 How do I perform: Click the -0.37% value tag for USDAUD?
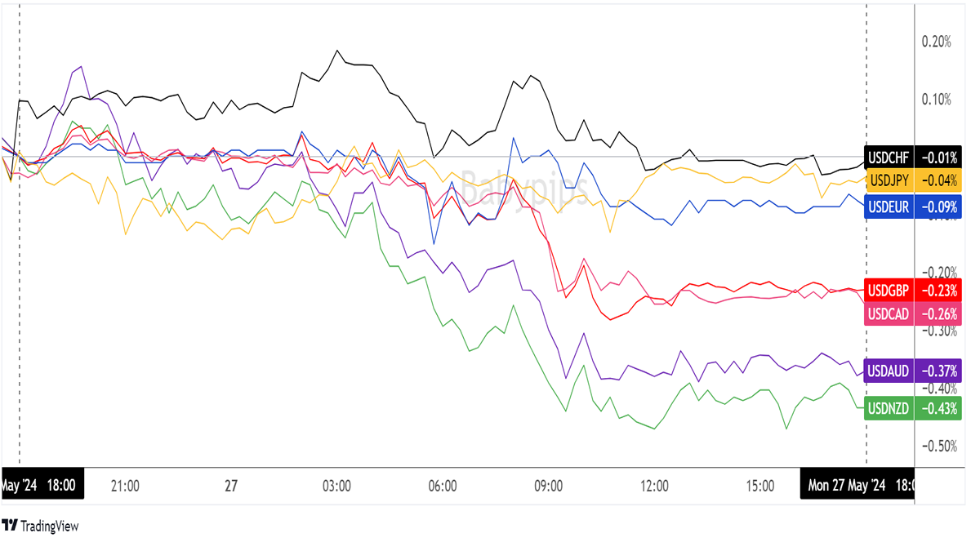(938, 369)
